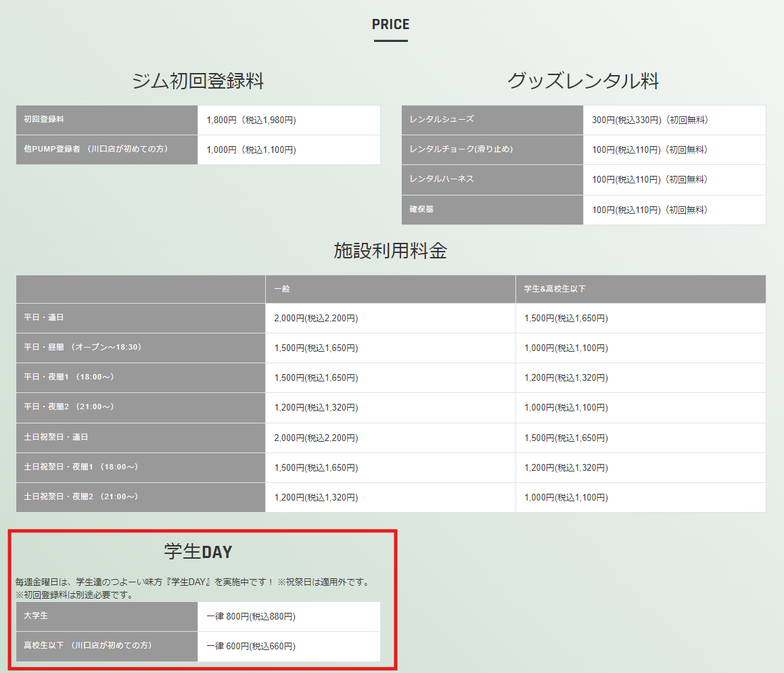Select the 他PUMP登録者 row label
The width and height of the screenshot is (784, 673).
coord(95,149)
